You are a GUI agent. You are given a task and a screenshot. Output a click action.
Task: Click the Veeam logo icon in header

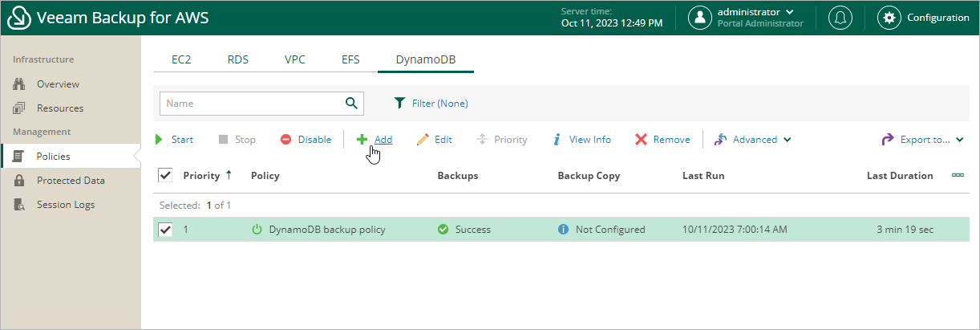pyautogui.click(x=19, y=18)
